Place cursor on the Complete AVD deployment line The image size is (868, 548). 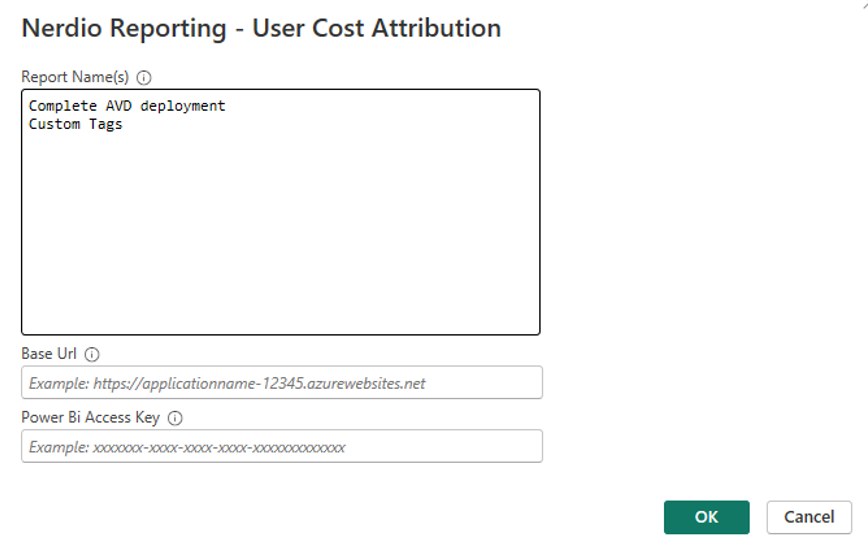(127, 106)
